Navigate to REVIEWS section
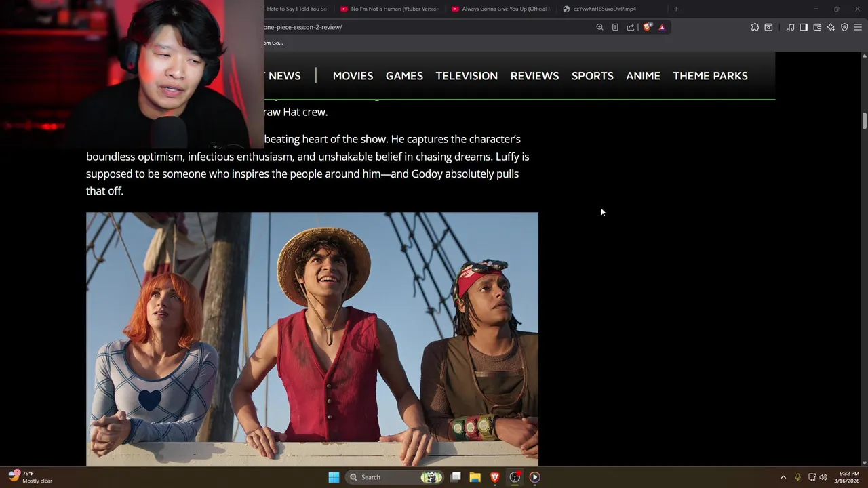Viewport: 868px width, 488px height. click(x=534, y=76)
